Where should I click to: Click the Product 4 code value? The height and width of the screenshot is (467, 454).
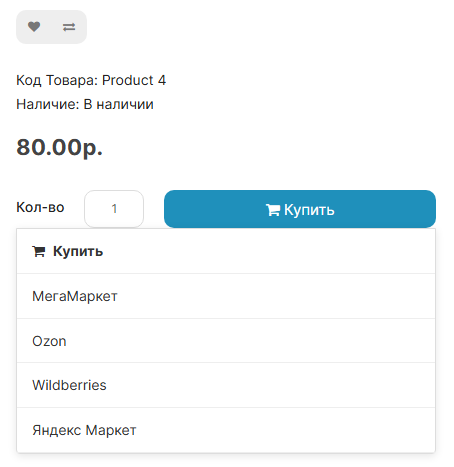134,80
